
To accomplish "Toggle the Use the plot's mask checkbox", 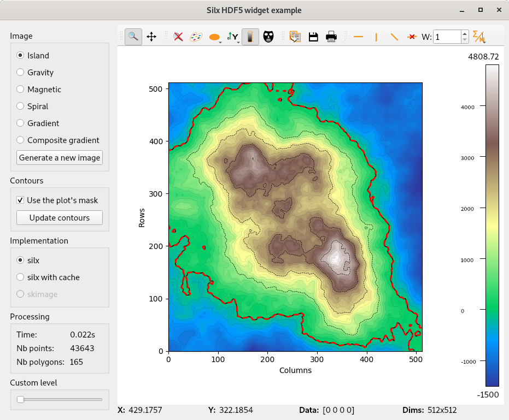I will [20, 200].
